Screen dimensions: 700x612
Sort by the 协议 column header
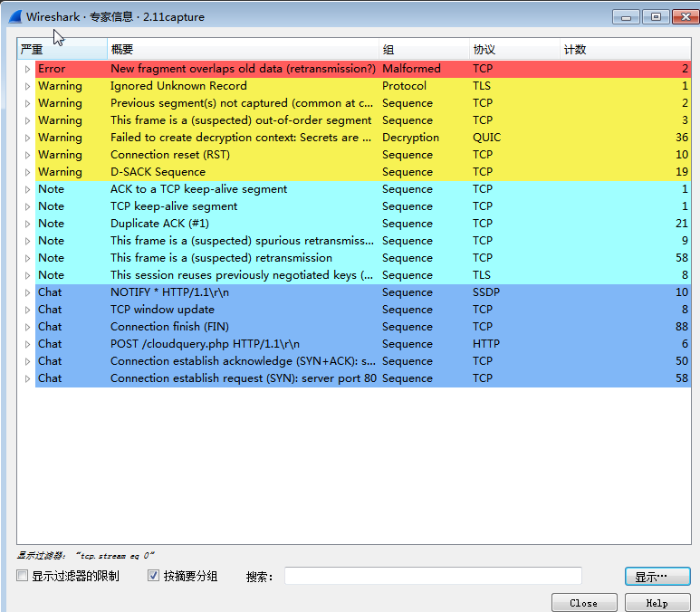pyautogui.click(x=514, y=49)
